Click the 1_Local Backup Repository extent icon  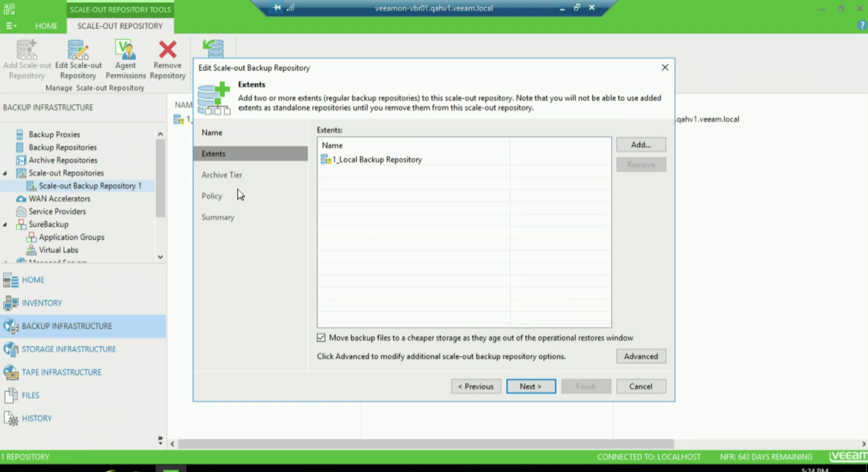(326, 160)
